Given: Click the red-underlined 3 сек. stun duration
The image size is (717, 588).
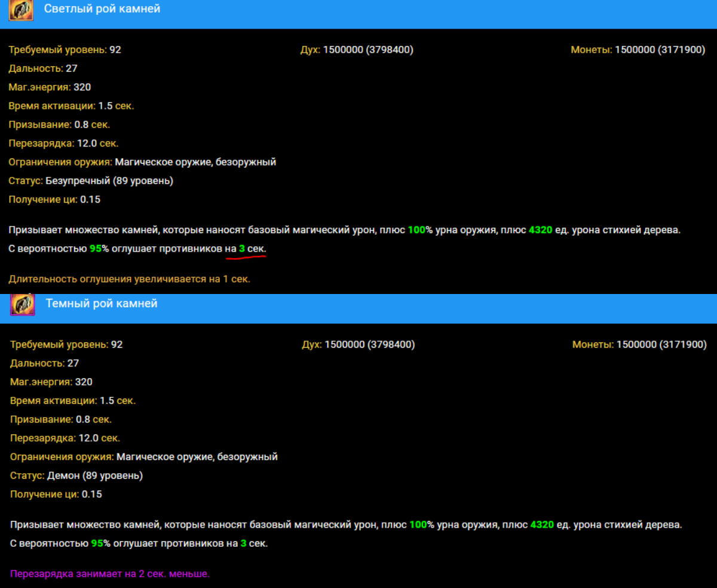Looking at the screenshot, I should (252, 249).
